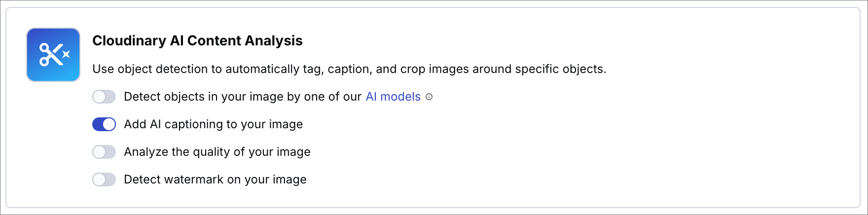Click the sparkle star in the blue logo
The height and width of the screenshot is (215, 868).
click(x=67, y=54)
